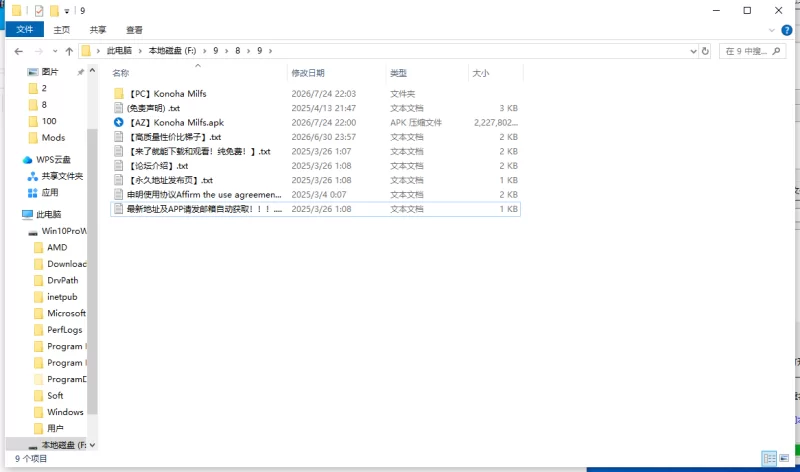Select the 【论坛介绍】.txt file

(x=315, y=166)
